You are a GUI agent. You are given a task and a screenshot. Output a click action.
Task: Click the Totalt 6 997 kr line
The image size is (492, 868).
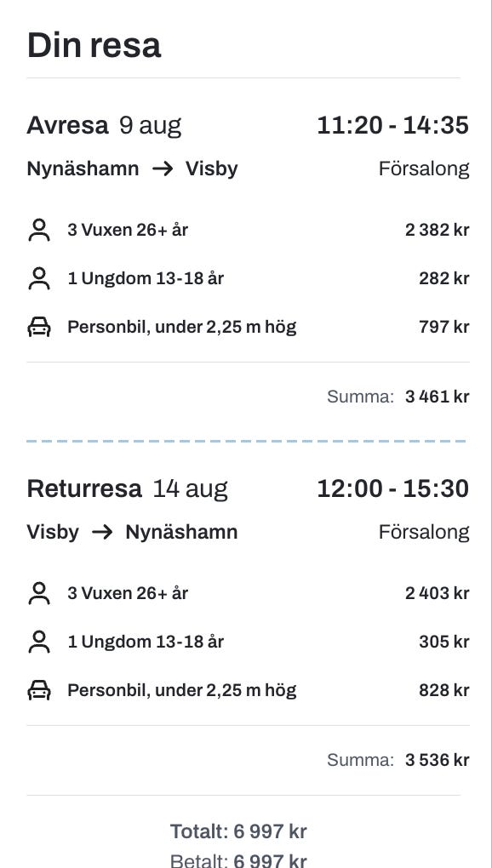pos(238,831)
